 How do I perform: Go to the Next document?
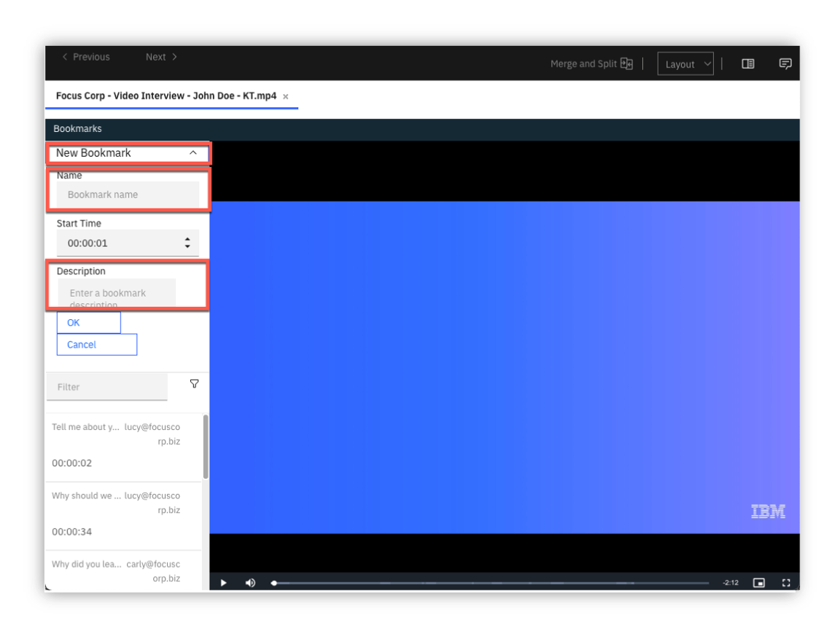pyautogui.click(x=161, y=57)
